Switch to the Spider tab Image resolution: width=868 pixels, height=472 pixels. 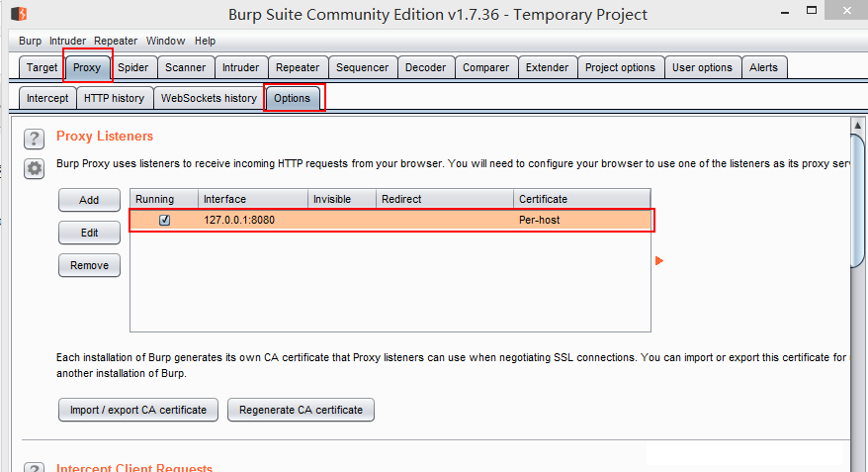pos(132,67)
